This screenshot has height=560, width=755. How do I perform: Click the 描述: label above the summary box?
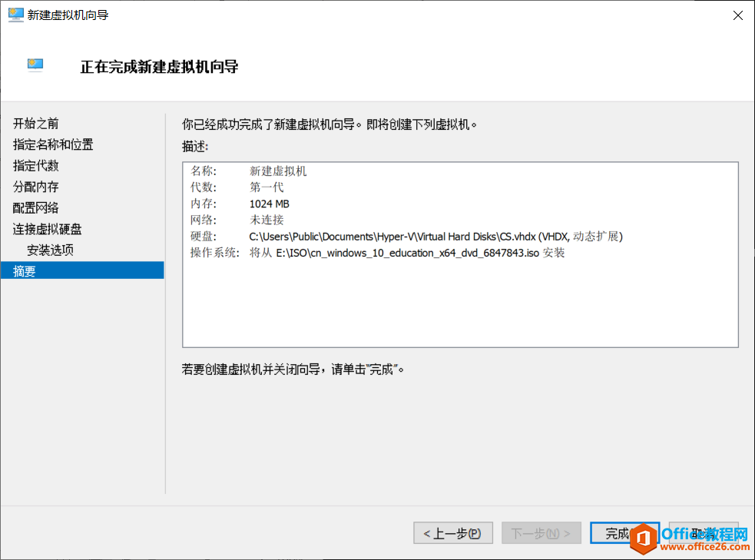click(195, 147)
